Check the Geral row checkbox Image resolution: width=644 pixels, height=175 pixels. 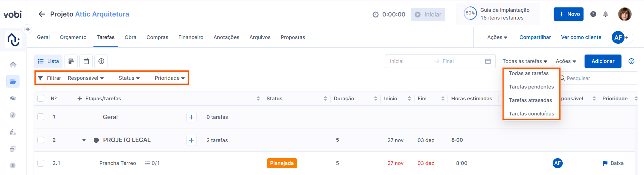[41, 117]
